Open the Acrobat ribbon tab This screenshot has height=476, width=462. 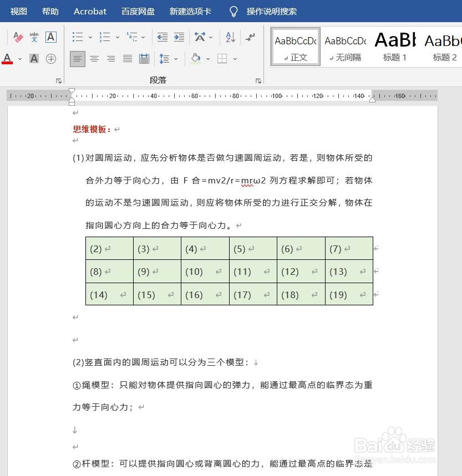[x=90, y=11]
